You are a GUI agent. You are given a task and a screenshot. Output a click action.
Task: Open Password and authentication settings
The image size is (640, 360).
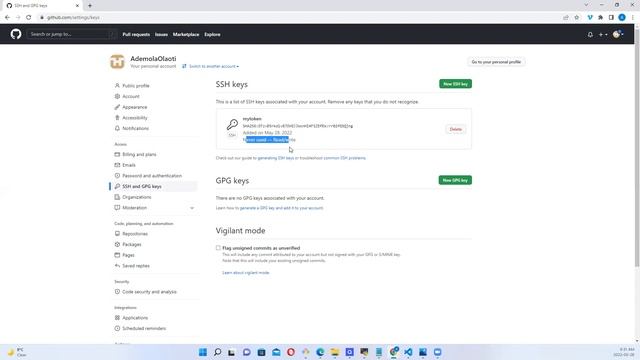pyautogui.click(x=152, y=176)
